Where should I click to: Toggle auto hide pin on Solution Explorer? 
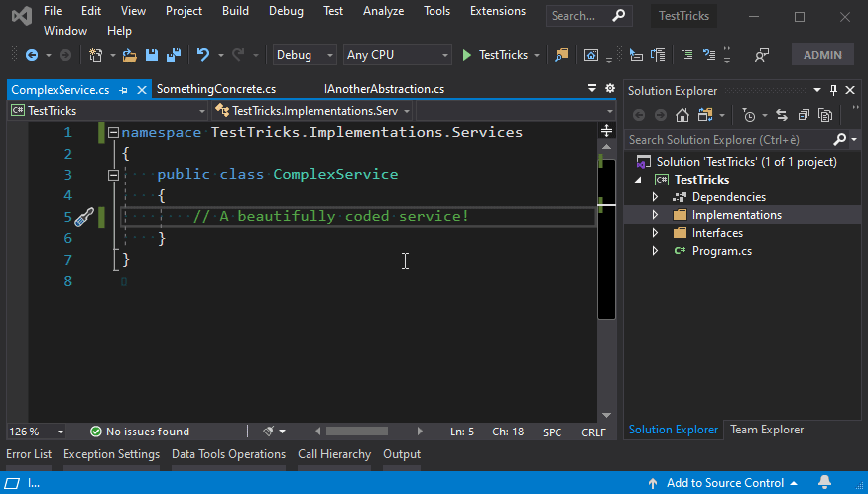coord(833,90)
